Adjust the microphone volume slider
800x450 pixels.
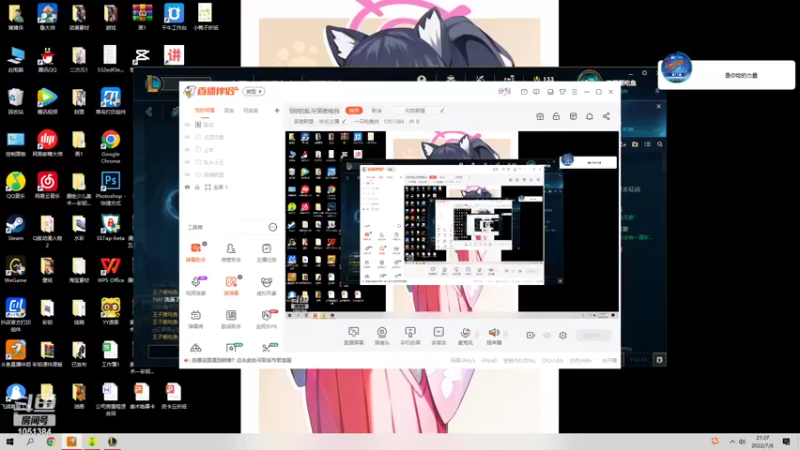pos(478,335)
